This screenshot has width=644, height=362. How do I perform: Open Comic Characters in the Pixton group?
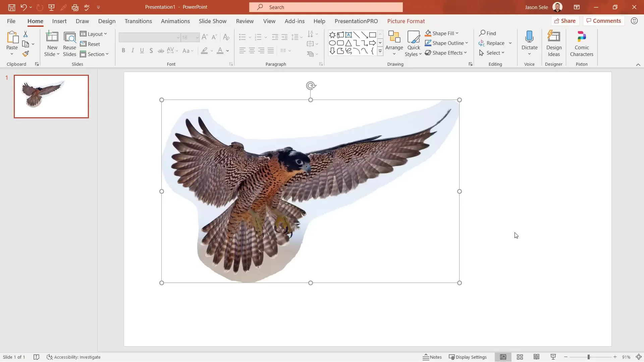pos(581,43)
